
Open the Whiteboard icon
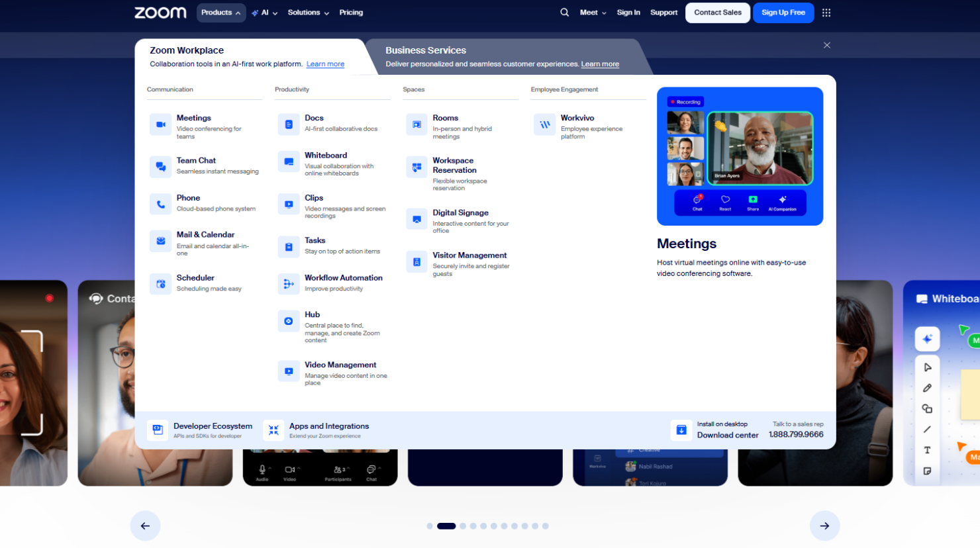288,161
